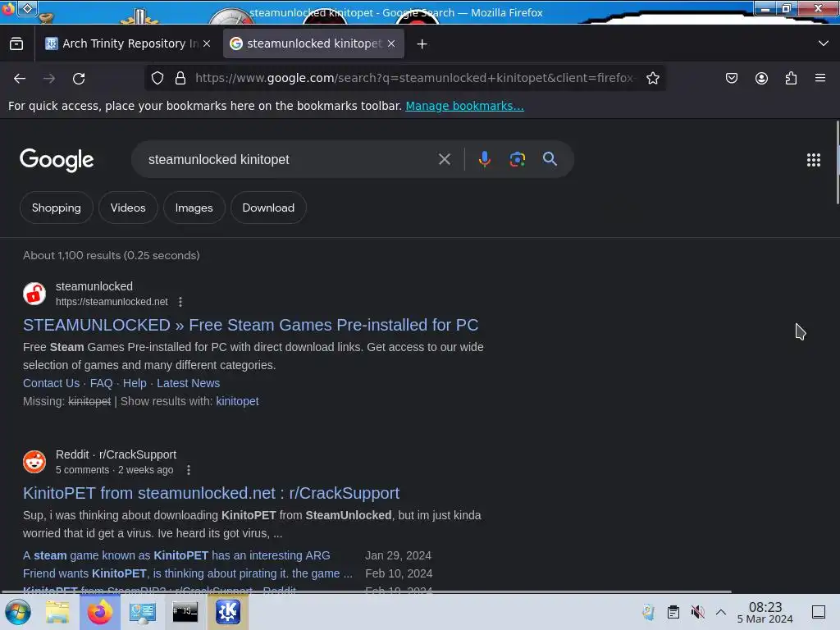This screenshot has height=630, width=840.
Task: Open clipboard tray icon
Action: (x=673, y=612)
